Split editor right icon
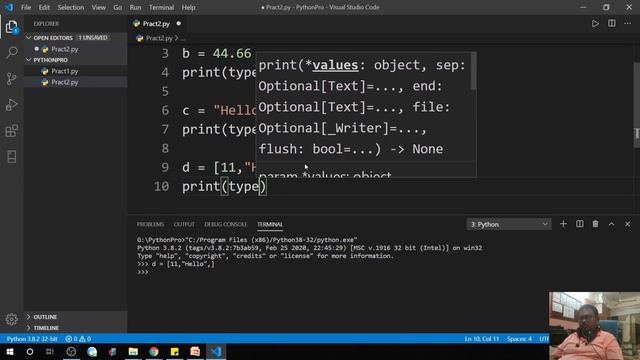The image size is (640, 360). (611, 23)
